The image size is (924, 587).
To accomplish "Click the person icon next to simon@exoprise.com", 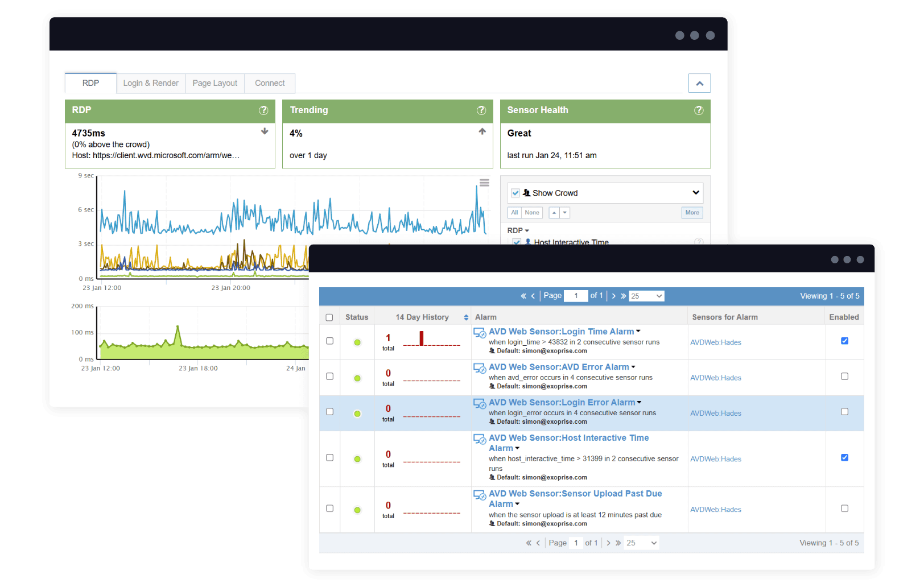I will coord(492,351).
